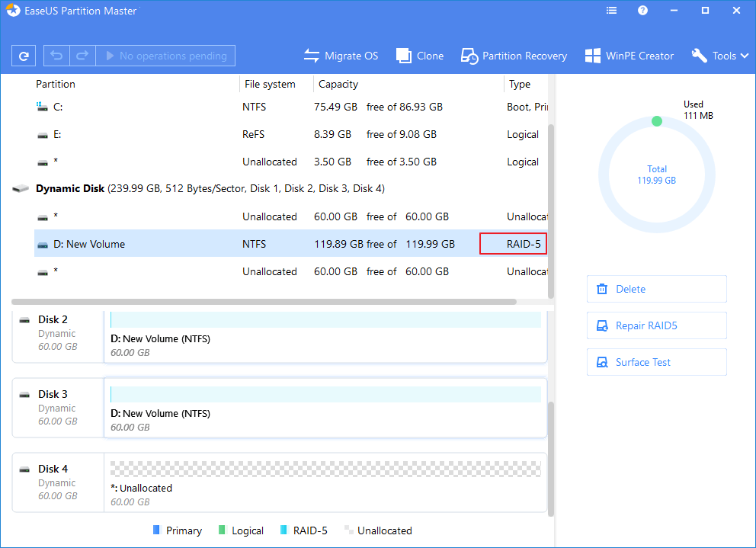Click the Repair RAID5 button
The image size is (756, 548).
(657, 325)
